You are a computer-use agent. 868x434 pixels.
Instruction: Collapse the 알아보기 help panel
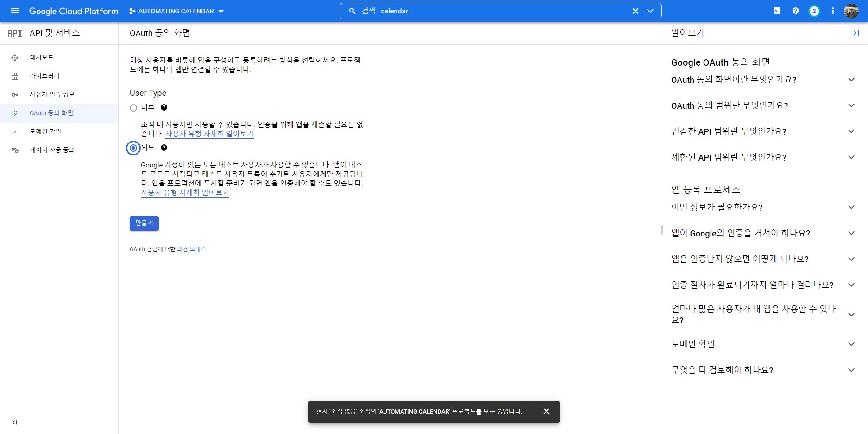855,33
